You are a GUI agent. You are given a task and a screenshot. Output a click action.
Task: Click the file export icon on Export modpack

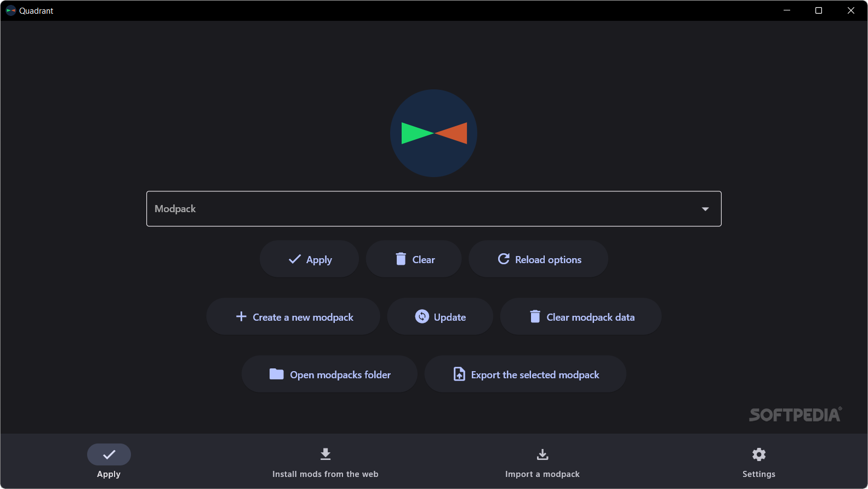tap(459, 374)
